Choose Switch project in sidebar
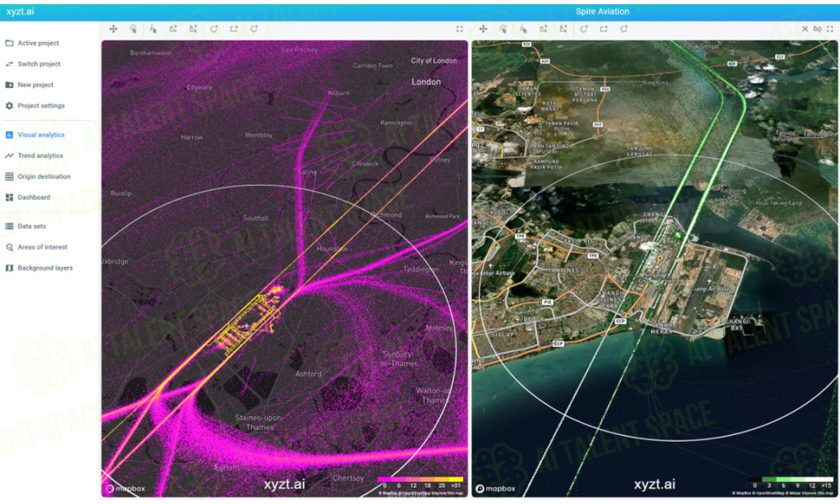Viewport: 840px width, 504px height. coord(33,64)
